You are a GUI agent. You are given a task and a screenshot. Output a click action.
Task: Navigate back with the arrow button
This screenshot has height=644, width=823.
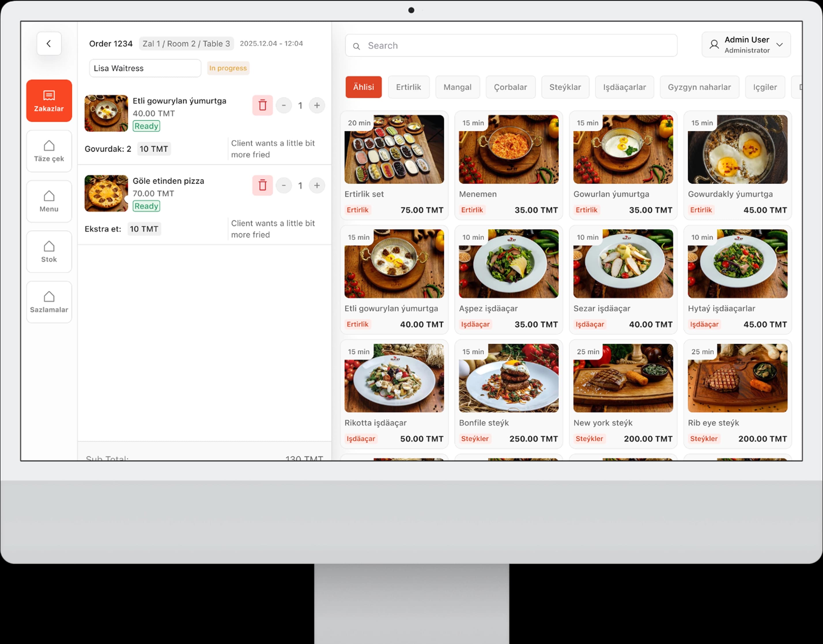[49, 43]
